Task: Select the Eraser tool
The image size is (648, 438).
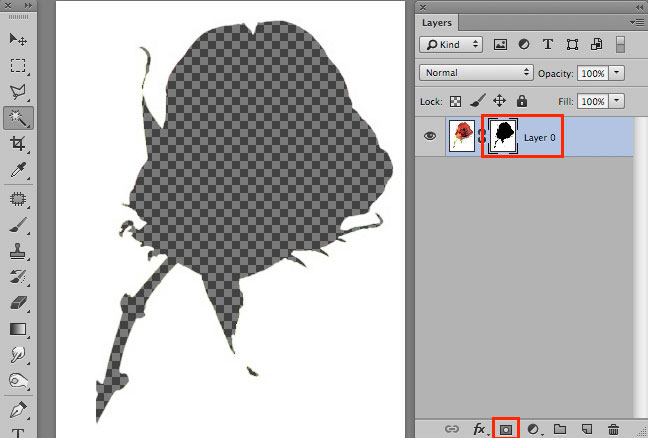Action: pyautogui.click(x=18, y=301)
